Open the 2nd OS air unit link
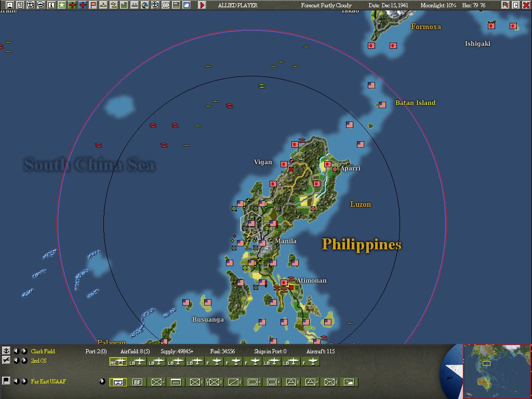 pos(38,361)
